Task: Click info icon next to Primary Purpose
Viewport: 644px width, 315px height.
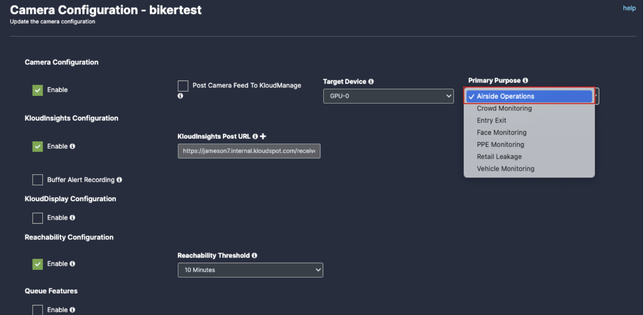Action: (525, 81)
